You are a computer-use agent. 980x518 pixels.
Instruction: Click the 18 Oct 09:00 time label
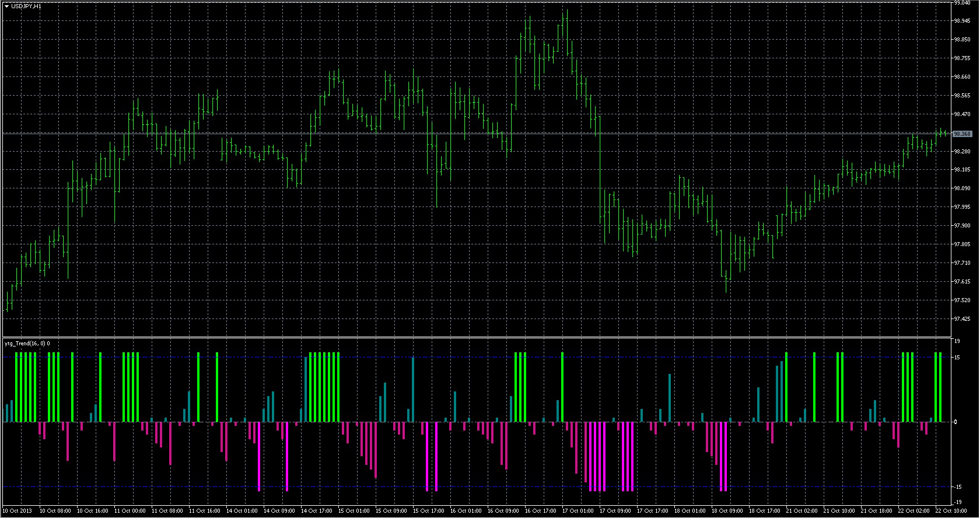[727, 511]
